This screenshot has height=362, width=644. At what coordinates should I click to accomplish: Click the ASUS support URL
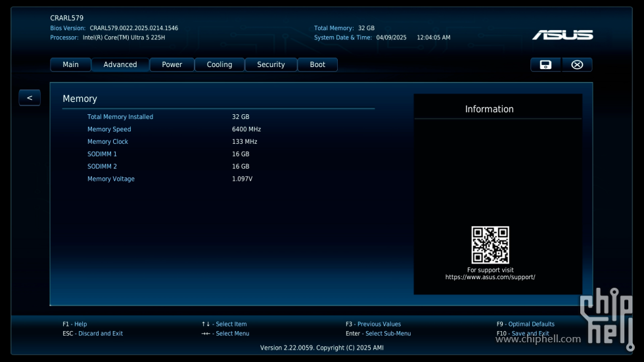point(490,277)
